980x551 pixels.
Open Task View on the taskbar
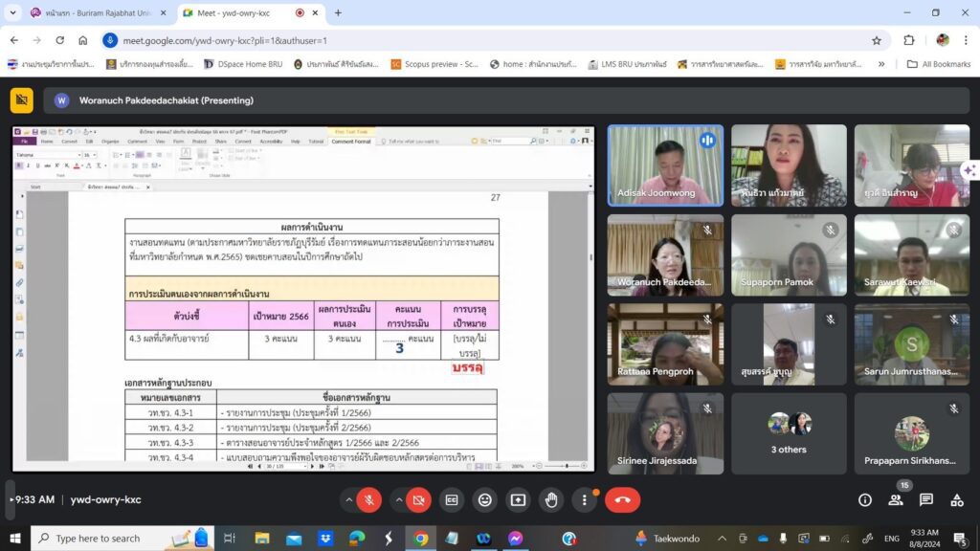coord(230,538)
